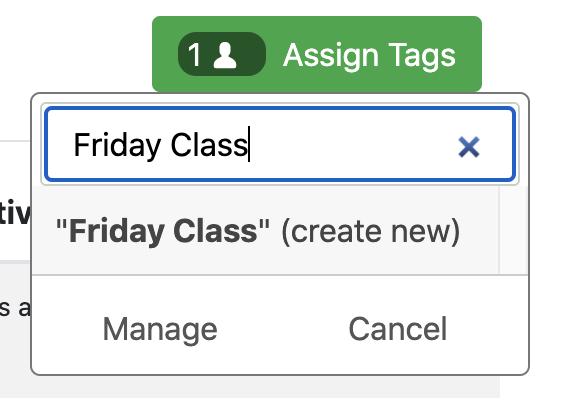Click the bold Friday Class text in the suggestion
The height and width of the screenshot is (398, 570).
click(x=163, y=231)
